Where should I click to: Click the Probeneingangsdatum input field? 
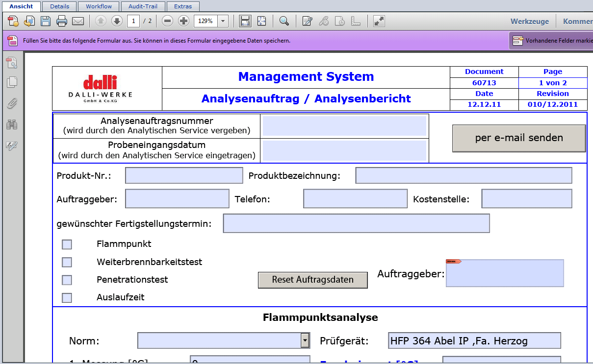[x=344, y=150]
